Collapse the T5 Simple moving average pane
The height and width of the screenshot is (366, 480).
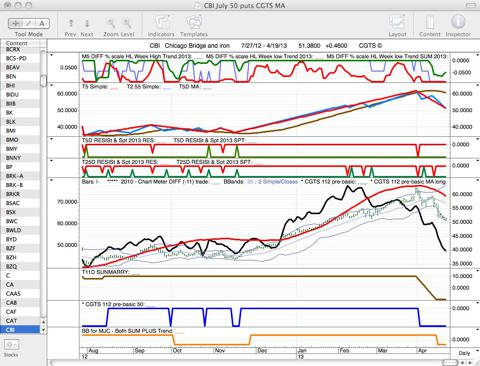pyautogui.click(x=51, y=86)
